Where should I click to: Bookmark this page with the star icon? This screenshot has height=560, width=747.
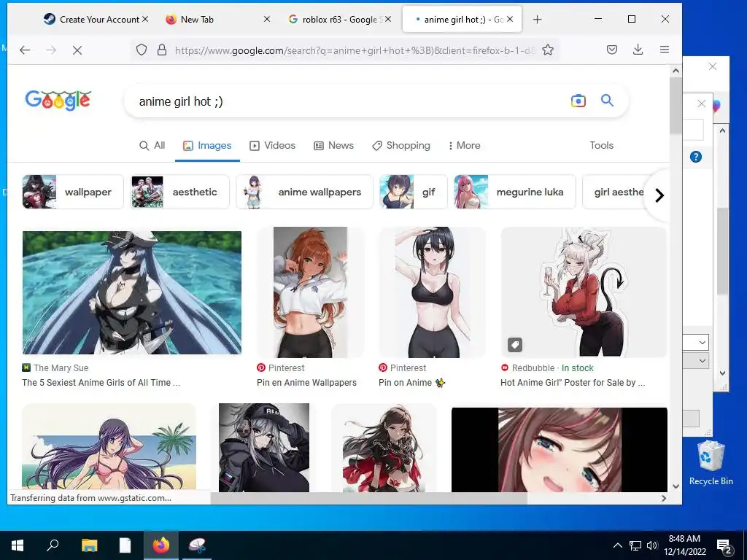click(x=548, y=50)
